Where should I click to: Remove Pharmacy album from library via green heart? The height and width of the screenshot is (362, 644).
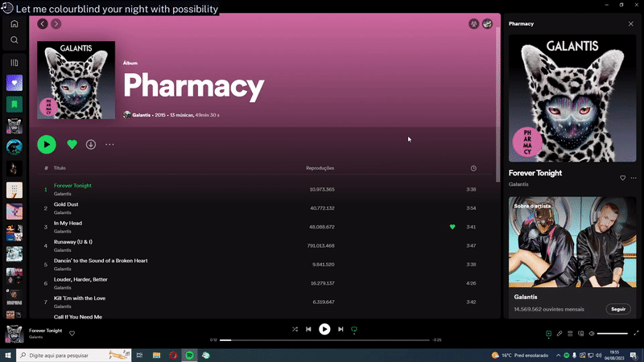coord(72,145)
